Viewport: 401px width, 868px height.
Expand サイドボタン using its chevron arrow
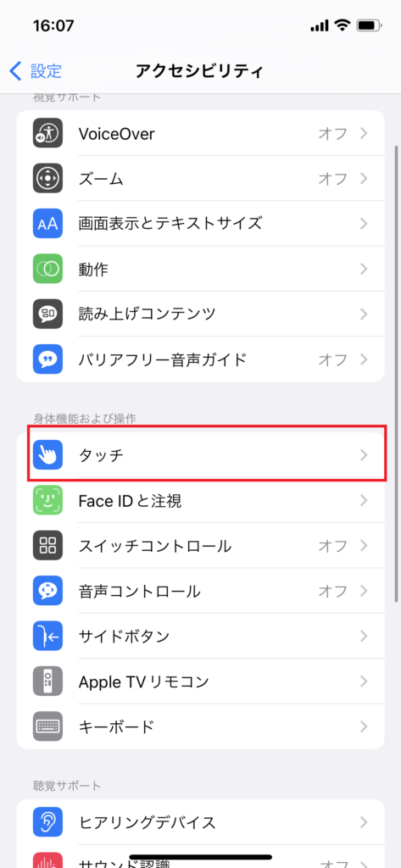[364, 636]
